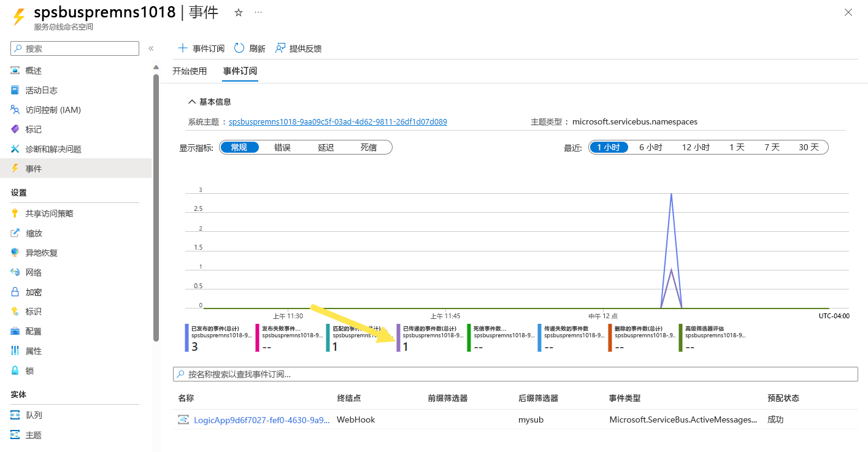The width and height of the screenshot is (868, 452).
Task: Click the 配置 briefcase icon
Action: [x=15, y=331]
